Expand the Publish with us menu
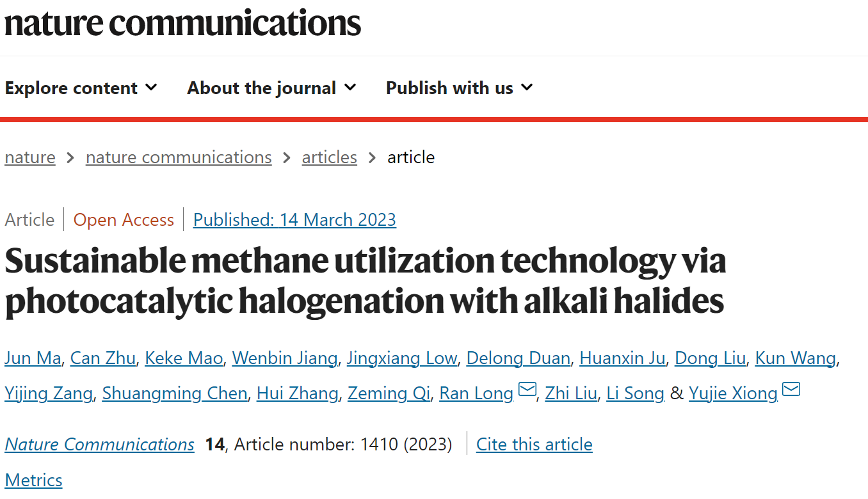This screenshot has height=499, width=868. [x=459, y=88]
